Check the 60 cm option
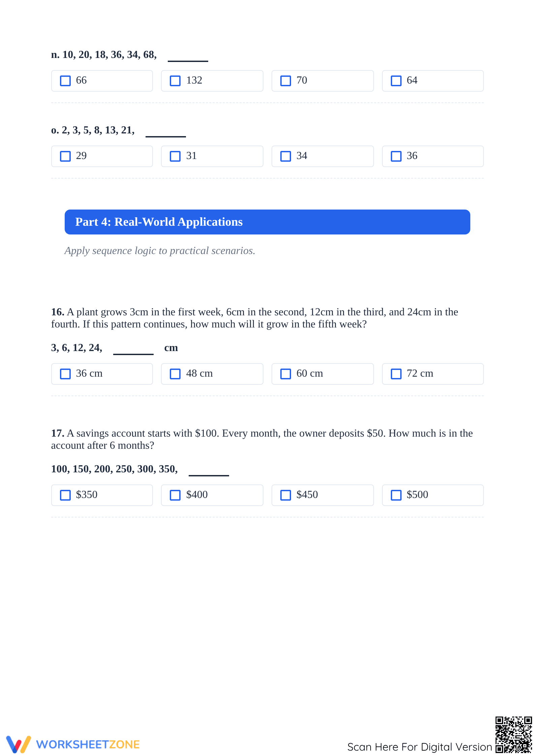Image resolution: width=535 pixels, height=756 pixels. [x=286, y=374]
